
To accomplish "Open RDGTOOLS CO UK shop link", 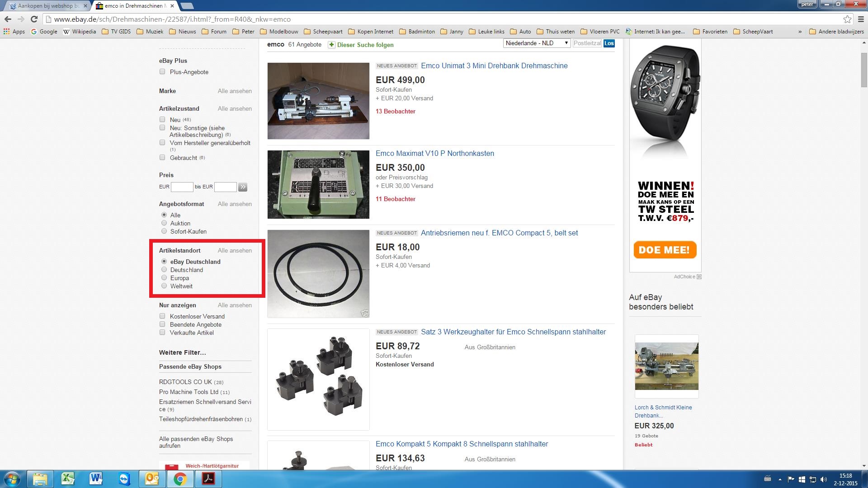I will (185, 382).
